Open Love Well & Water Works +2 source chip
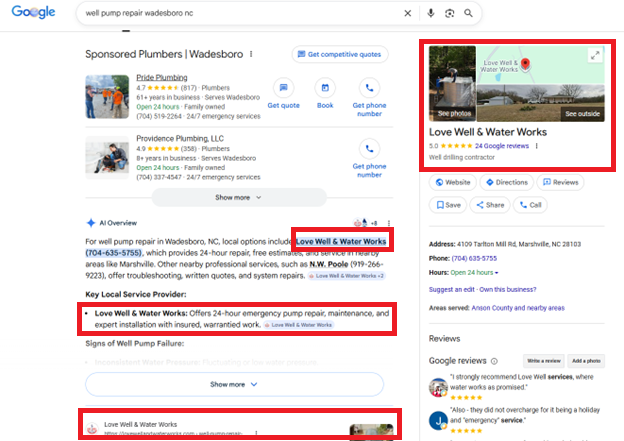Viewport: 624px width, 441px height. point(346,276)
